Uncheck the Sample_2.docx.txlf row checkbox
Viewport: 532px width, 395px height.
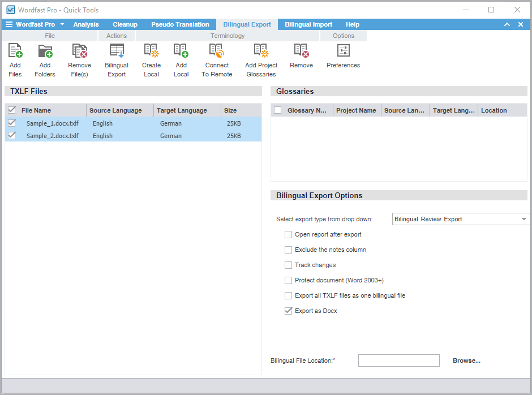pos(12,135)
